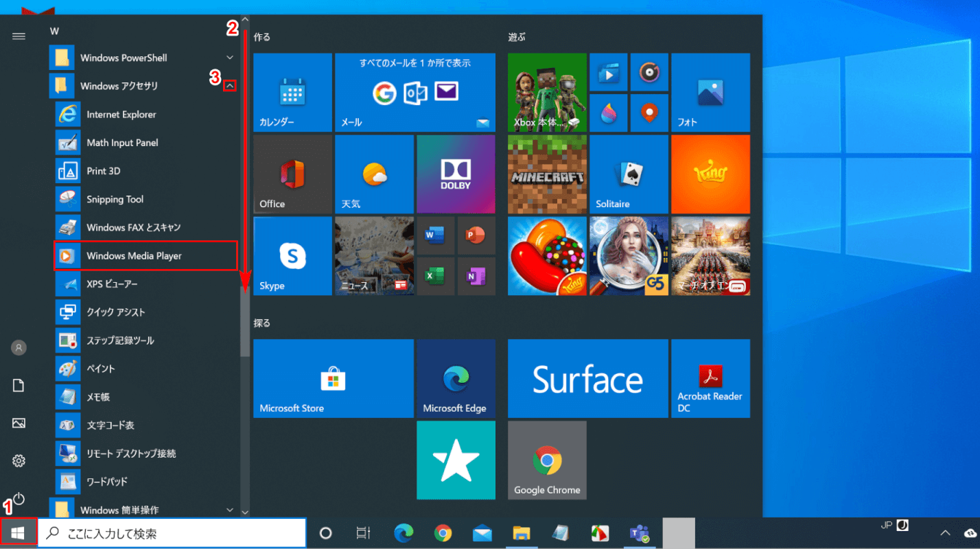
Task: Start ペイント from the list
Action: 145,369
